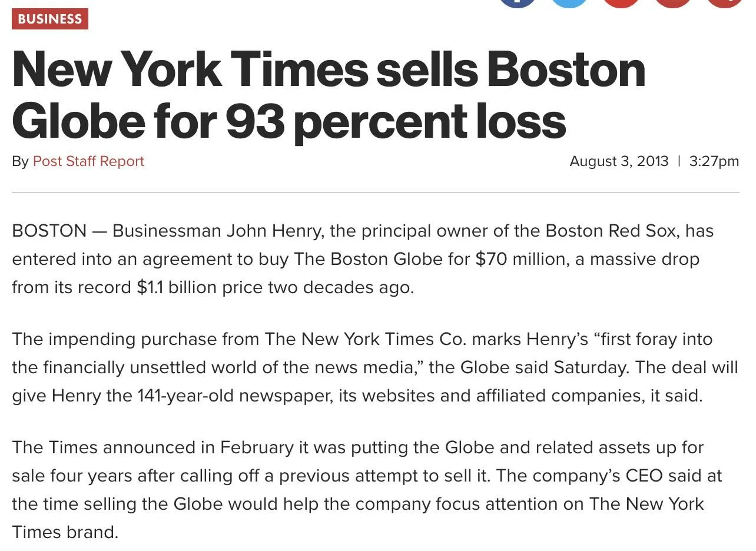
Task: Click the "By" label before the author
Action: coord(20,161)
